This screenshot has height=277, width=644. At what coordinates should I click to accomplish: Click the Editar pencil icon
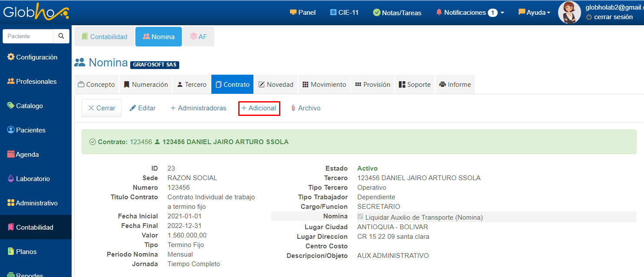click(133, 108)
